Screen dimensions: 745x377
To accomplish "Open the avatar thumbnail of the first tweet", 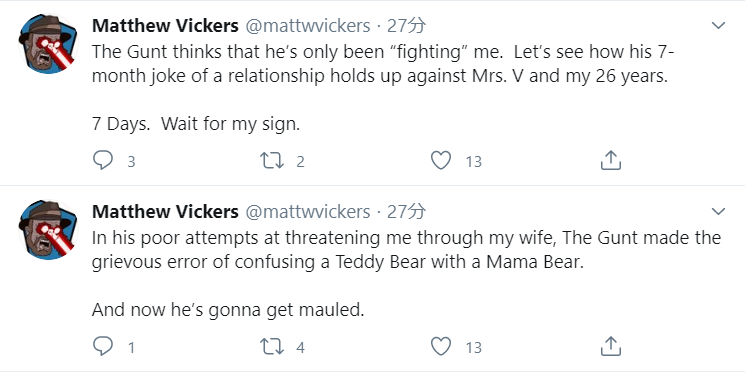I will (48, 44).
